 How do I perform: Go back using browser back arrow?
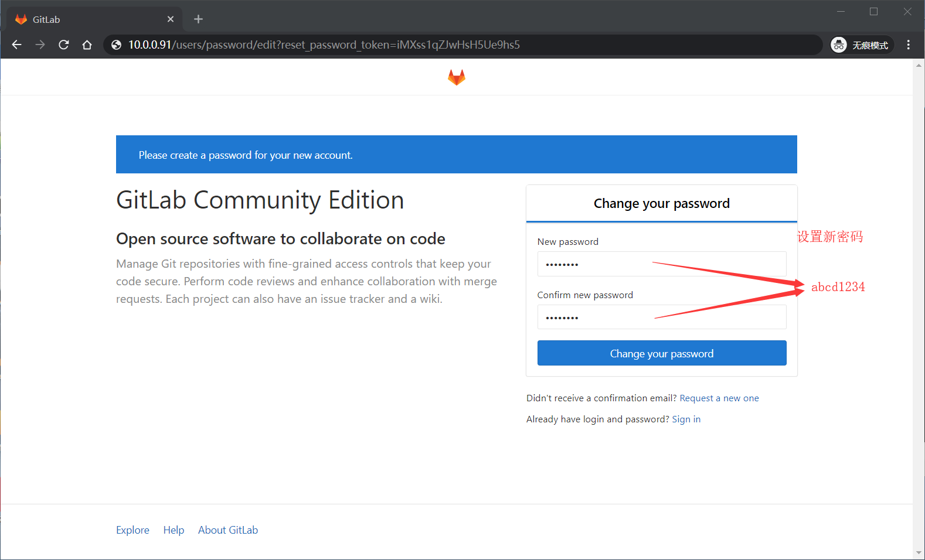point(16,45)
